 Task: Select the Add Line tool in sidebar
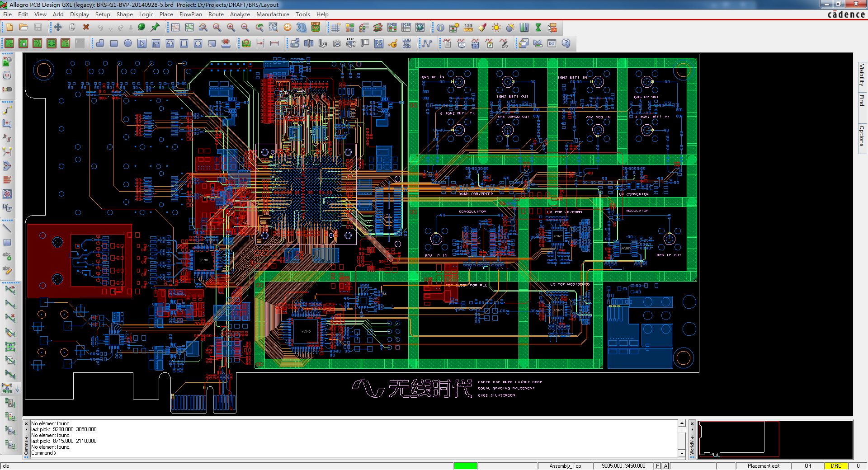click(7, 228)
